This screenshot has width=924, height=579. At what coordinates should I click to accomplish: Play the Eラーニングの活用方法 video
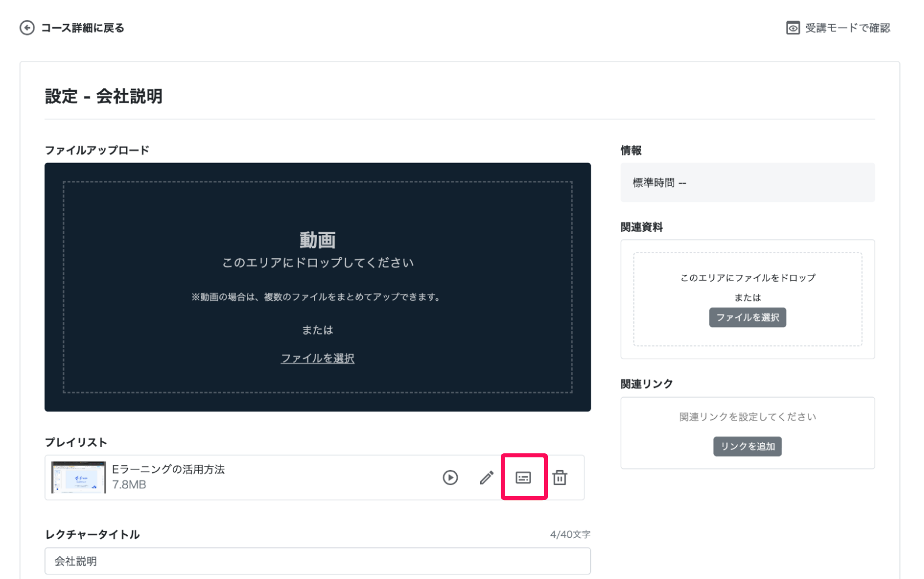click(450, 477)
